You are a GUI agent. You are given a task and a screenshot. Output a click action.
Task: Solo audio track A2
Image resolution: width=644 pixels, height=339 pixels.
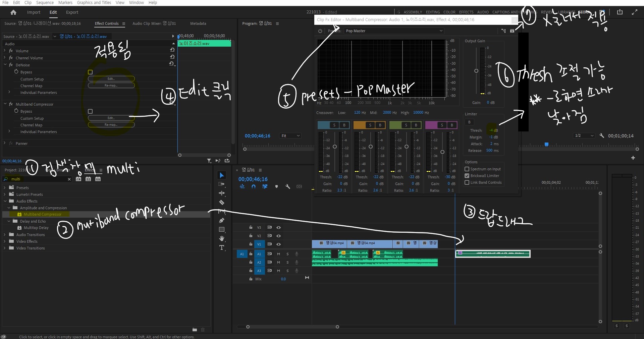click(x=287, y=263)
